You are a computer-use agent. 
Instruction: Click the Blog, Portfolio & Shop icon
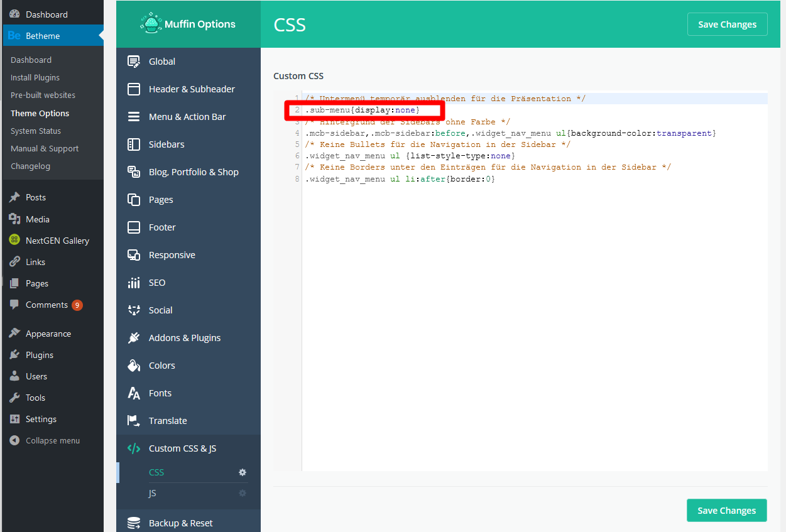pos(134,172)
